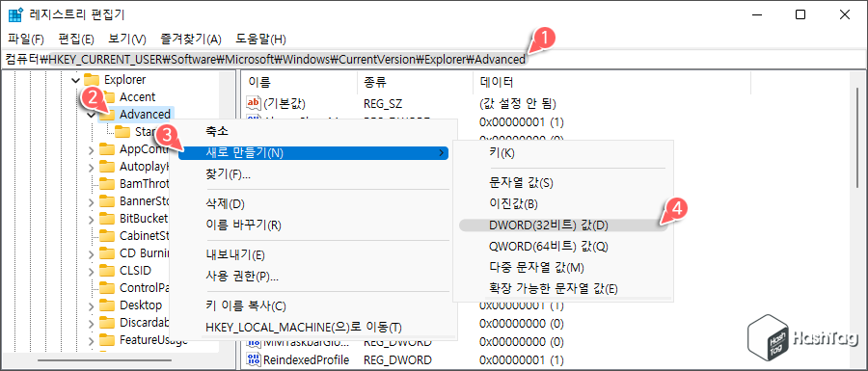Viewport: 868px width, 371px height.
Task: Click the ReindexedProfile DWORD value icon
Action: point(253,360)
